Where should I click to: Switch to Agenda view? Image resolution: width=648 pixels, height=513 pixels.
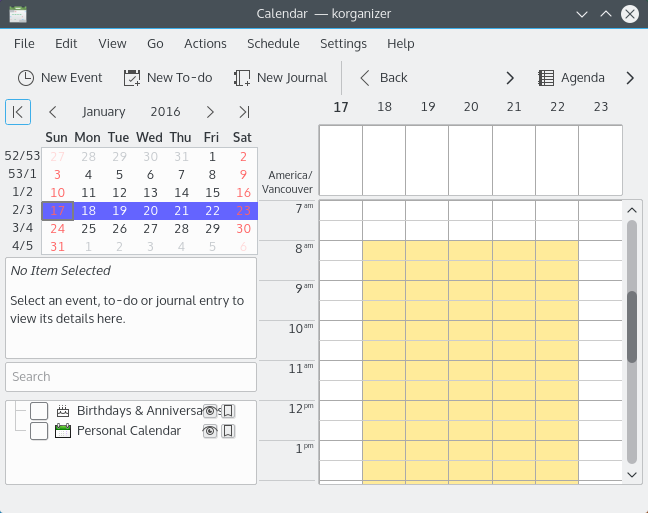click(571, 78)
